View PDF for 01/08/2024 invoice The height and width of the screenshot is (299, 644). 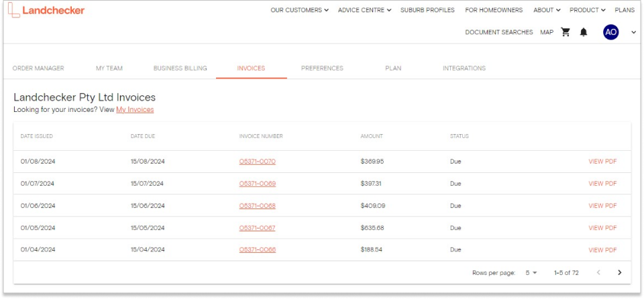[602, 162]
